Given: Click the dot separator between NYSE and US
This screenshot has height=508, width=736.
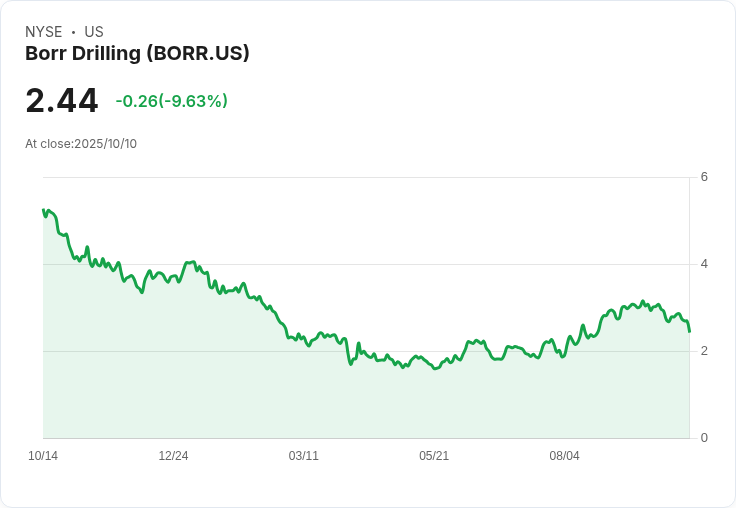Looking at the screenshot, I should 73,32.
